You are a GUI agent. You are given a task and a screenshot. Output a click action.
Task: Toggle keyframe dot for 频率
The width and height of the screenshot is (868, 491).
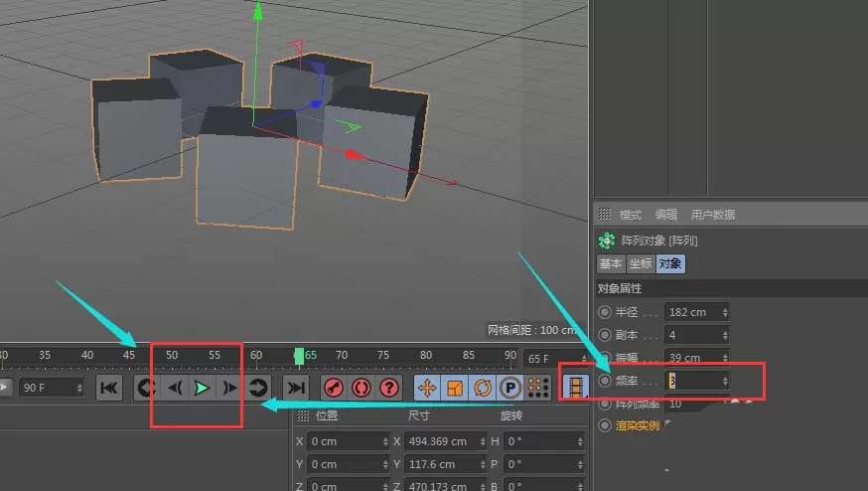605,381
